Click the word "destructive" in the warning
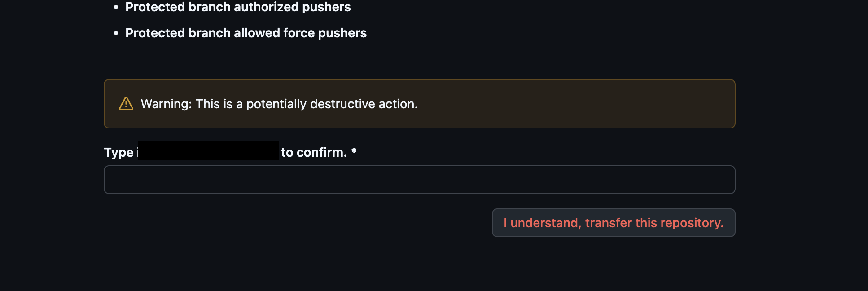 click(342, 104)
